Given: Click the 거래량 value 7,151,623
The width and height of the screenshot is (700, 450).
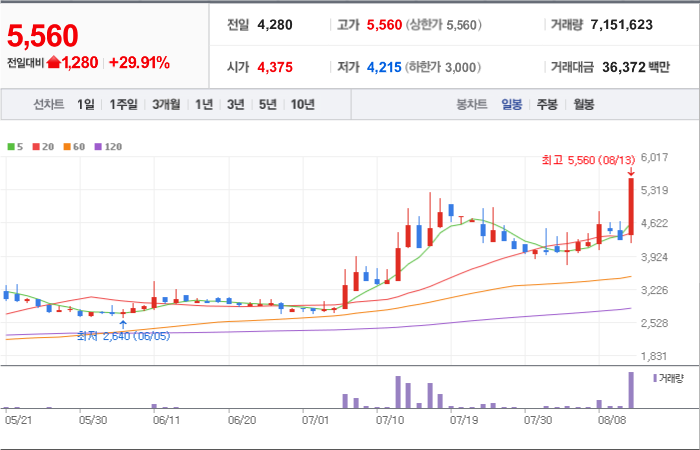Looking at the screenshot, I should pos(621,25).
